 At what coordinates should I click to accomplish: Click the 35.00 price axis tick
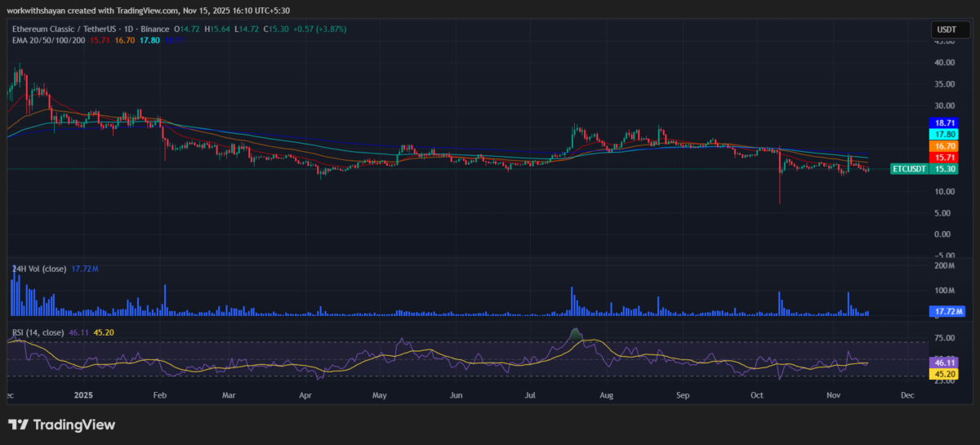pos(944,83)
